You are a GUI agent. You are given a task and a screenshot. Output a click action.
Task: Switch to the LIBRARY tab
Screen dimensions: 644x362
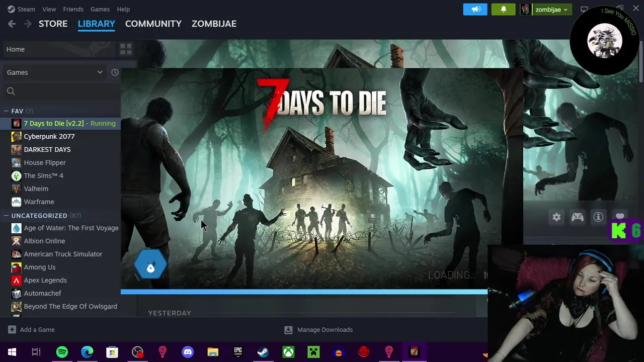pos(96,24)
